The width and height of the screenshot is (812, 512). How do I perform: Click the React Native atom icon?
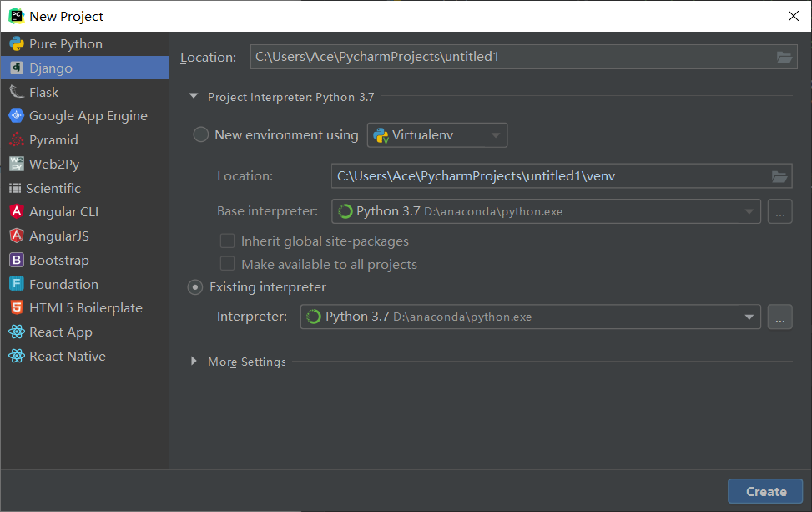click(x=17, y=356)
